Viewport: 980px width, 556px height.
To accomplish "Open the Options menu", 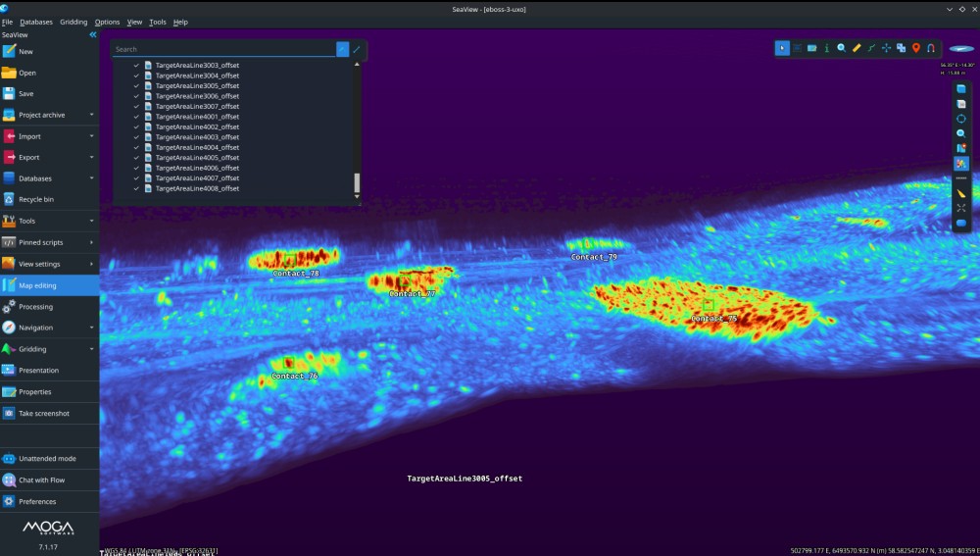I will (x=107, y=22).
